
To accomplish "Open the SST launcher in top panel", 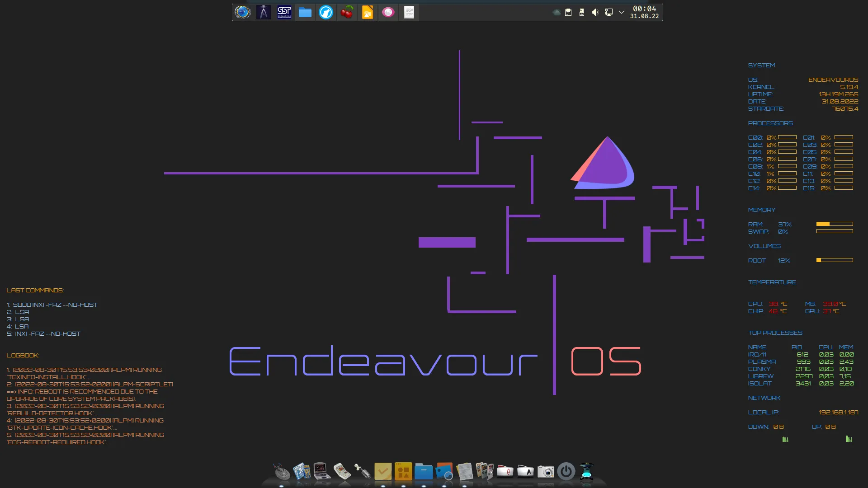I will tap(284, 12).
